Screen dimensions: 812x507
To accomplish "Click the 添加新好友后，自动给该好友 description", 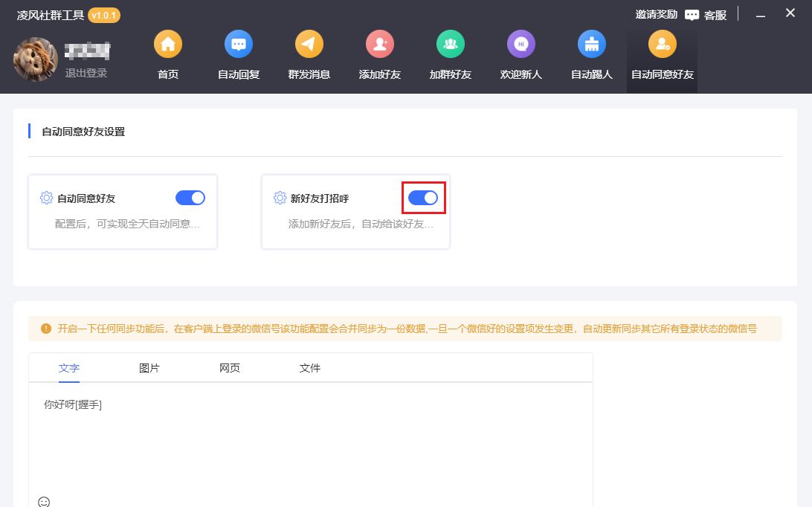I will tap(361, 224).
